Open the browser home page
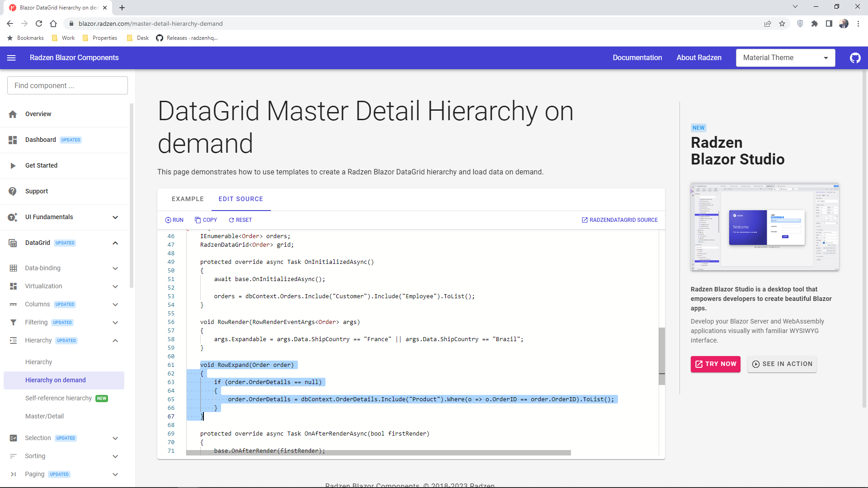 53,23
